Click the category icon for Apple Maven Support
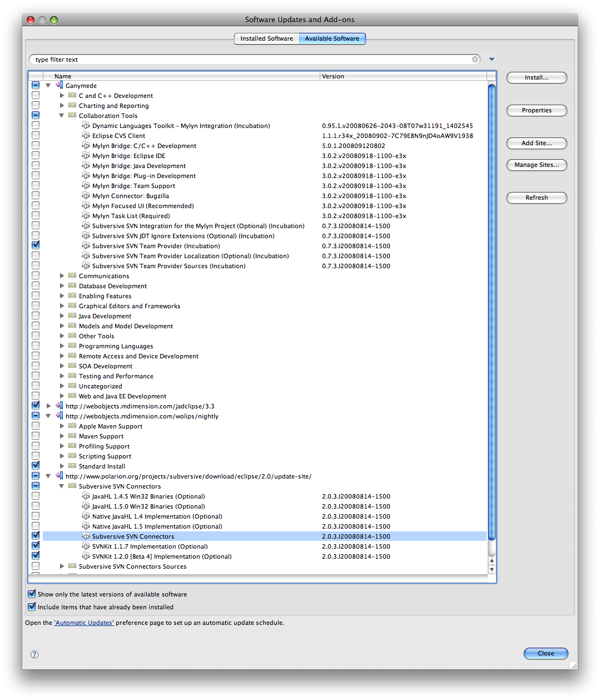 (x=72, y=426)
